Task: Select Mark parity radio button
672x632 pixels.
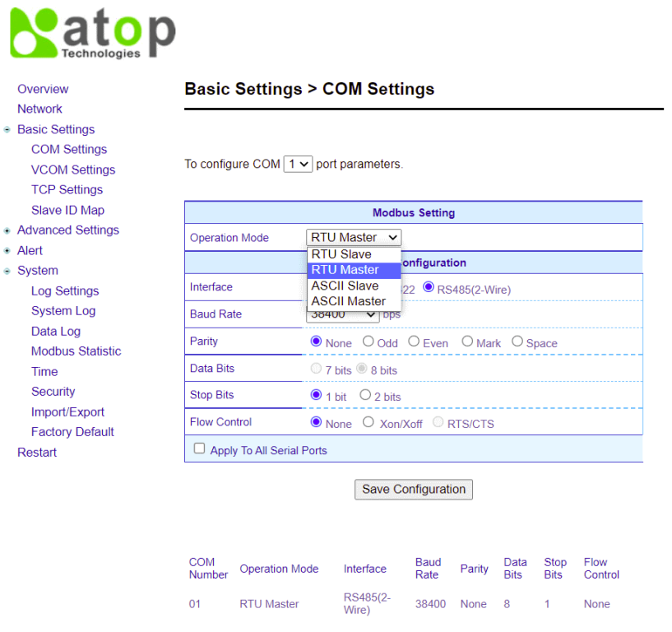Action: (467, 342)
